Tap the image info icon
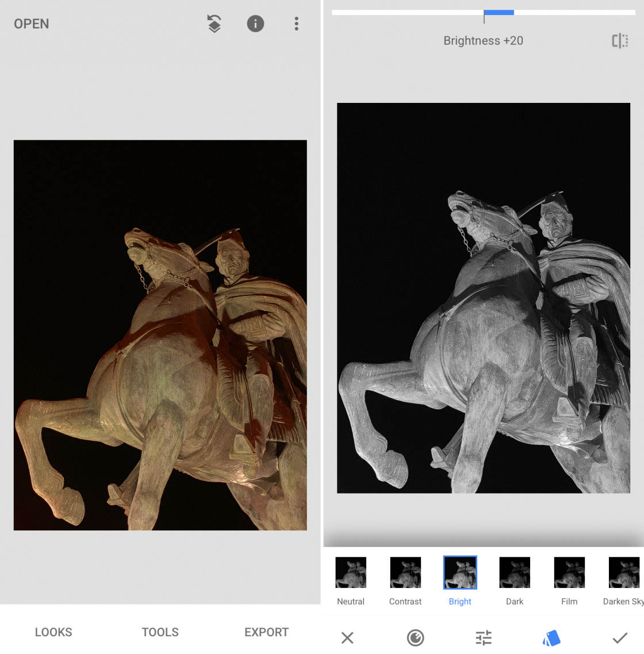The image size is (644, 654). [x=255, y=24]
